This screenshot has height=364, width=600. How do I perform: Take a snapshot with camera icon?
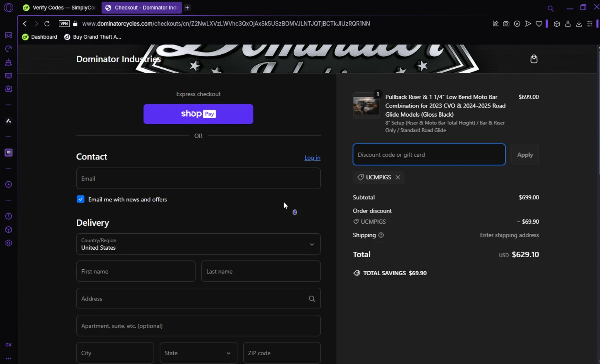point(506,24)
